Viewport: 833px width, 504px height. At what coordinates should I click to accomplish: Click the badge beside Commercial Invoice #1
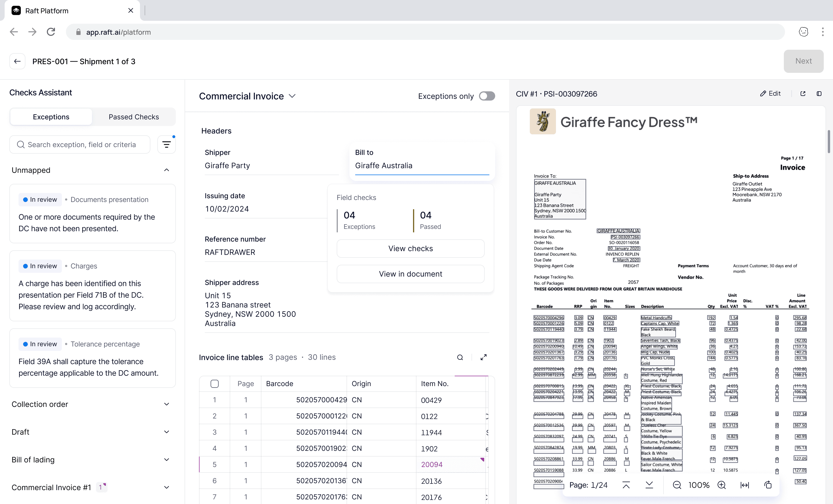tap(102, 488)
